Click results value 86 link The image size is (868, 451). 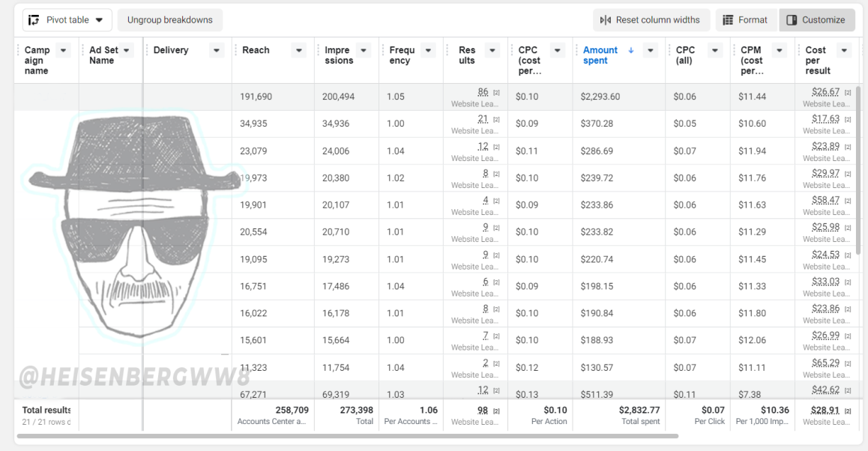click(x=483, y=92)
